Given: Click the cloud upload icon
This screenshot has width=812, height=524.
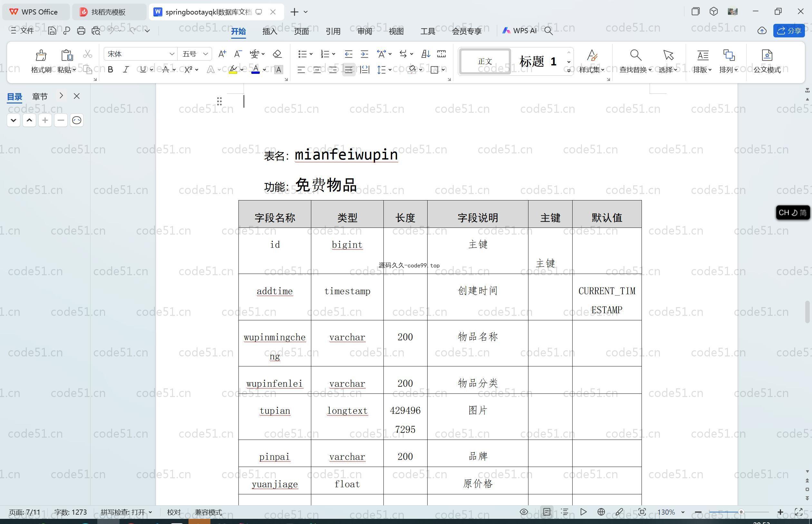Looking at the screenshot, I should tap(762, 31).
